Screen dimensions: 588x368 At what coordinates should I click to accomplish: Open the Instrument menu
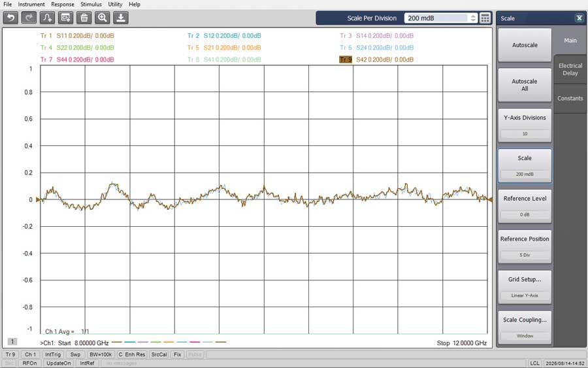(31, 4)
